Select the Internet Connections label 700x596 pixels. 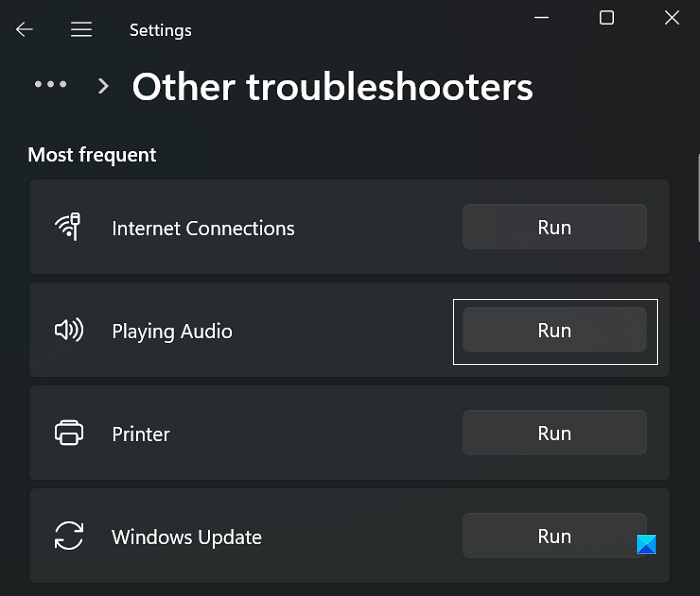[x=203, y=228]
